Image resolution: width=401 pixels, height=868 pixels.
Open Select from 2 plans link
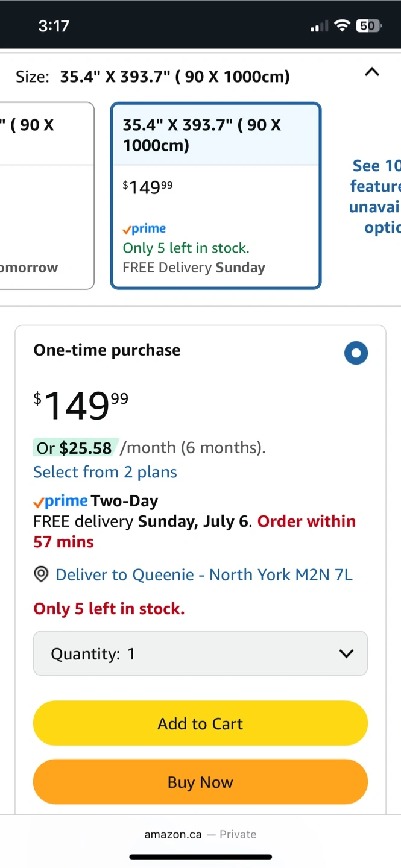point(105,472)
